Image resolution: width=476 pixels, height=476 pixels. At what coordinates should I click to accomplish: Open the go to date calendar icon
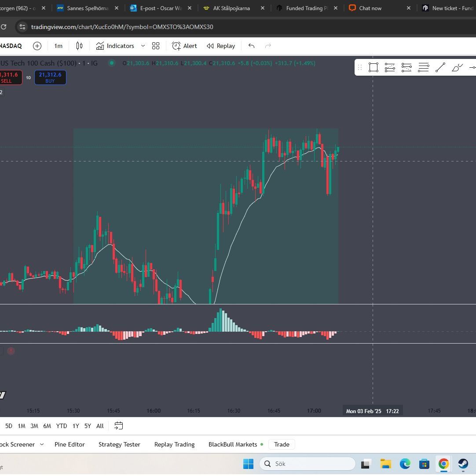118,425
